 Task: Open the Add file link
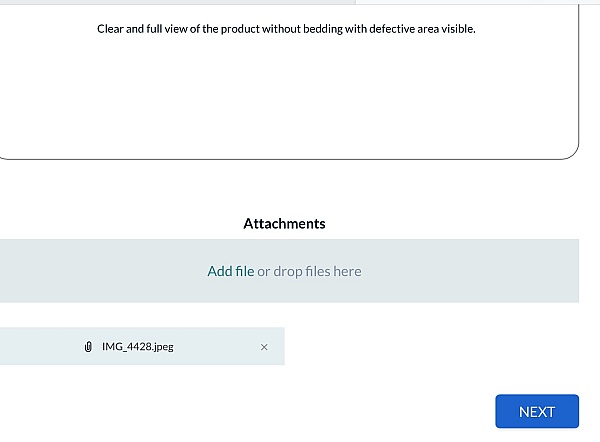pos(231,271)
